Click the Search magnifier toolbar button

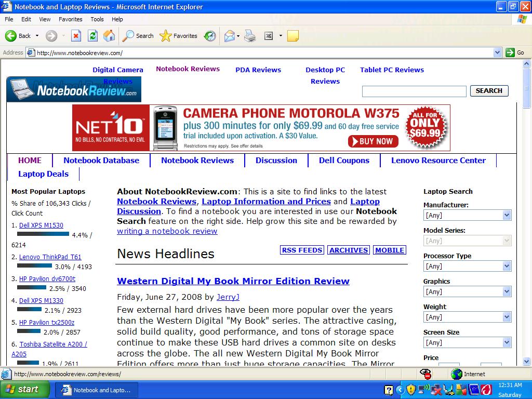[x=138, y=36]
